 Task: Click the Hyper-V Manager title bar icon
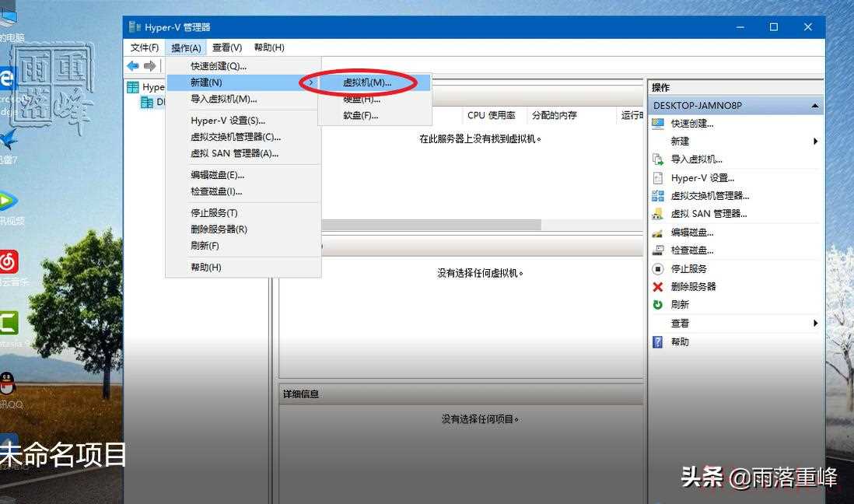[x=135, y=26]
